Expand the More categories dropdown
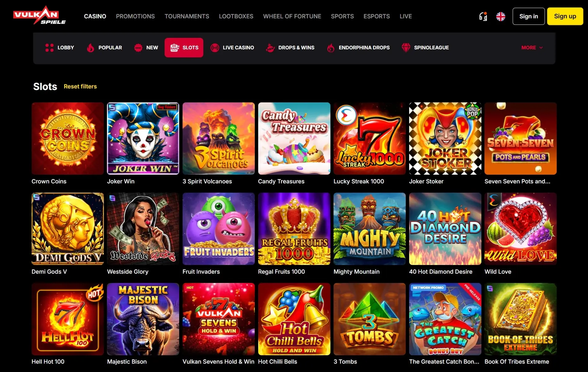588x372 pixels. [x=532, y=47]
